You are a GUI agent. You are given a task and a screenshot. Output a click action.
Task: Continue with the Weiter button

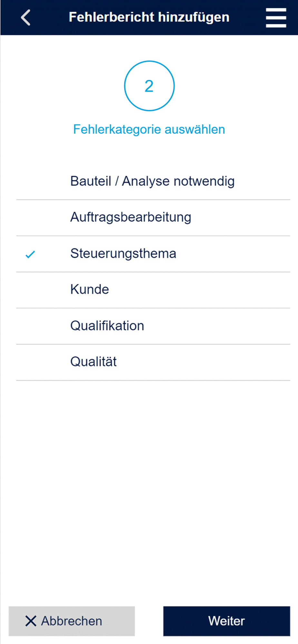[x=227, y=621]
